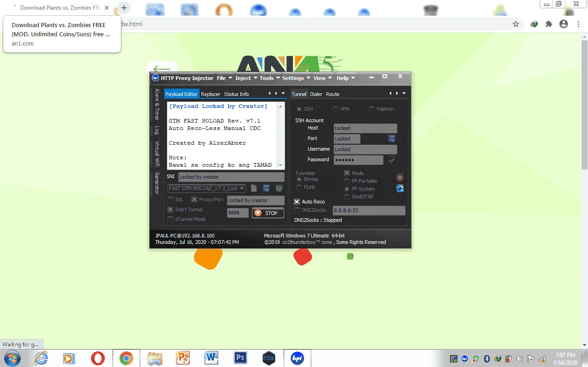Screen dimensions: 588x367
Task: Open Word from the taskbar
Action: coord(211,358)
